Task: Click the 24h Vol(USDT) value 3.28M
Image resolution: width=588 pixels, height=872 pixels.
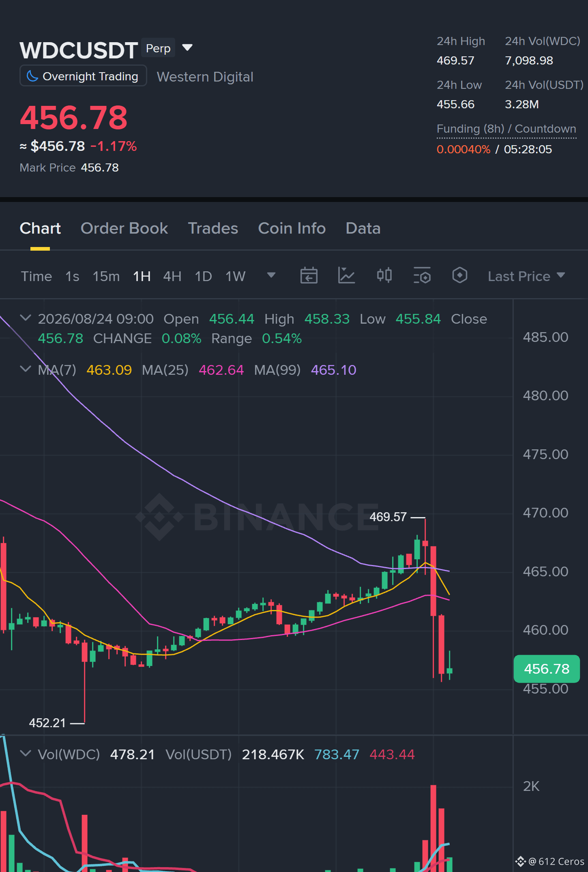Action: [x=522, y=104]
